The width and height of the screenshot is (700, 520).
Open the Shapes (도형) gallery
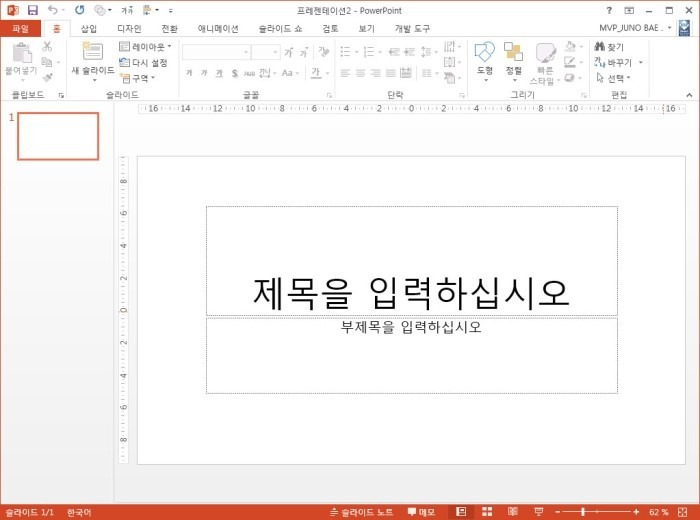point(485,62)
